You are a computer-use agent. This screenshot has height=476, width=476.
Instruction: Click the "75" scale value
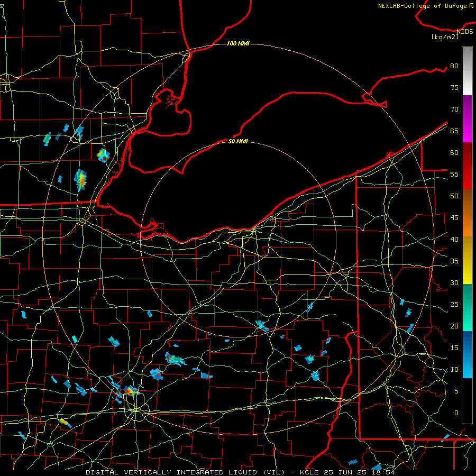[x=454, y=88]
